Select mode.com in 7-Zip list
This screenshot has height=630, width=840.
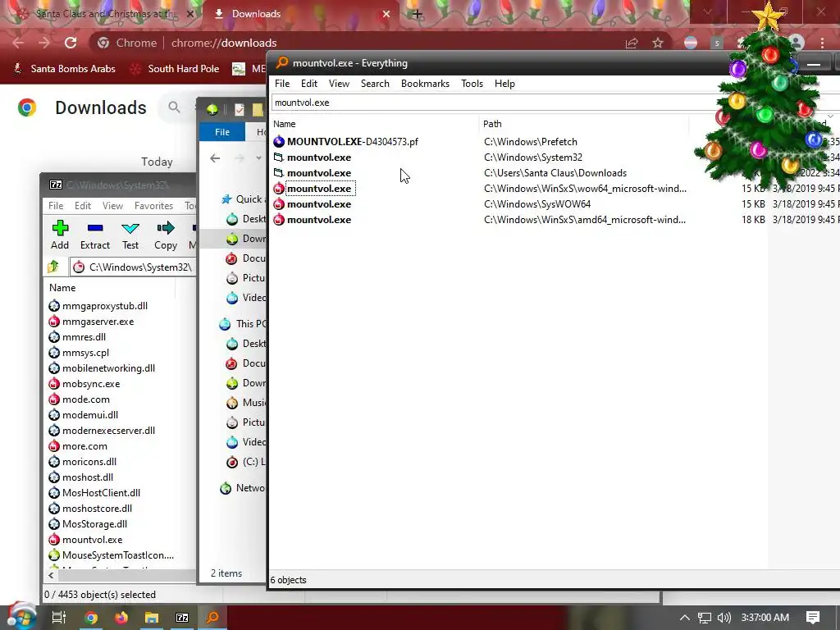click(x=85, y=399)
